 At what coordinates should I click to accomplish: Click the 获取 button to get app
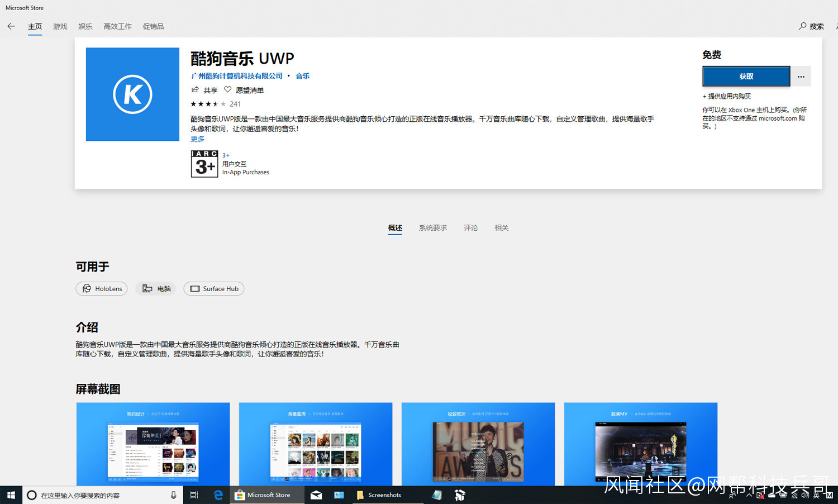tap(746, 77)
